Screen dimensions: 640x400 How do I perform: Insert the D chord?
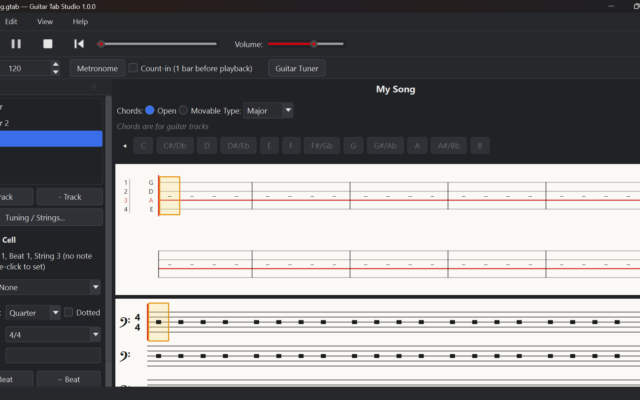coord(207,146)
